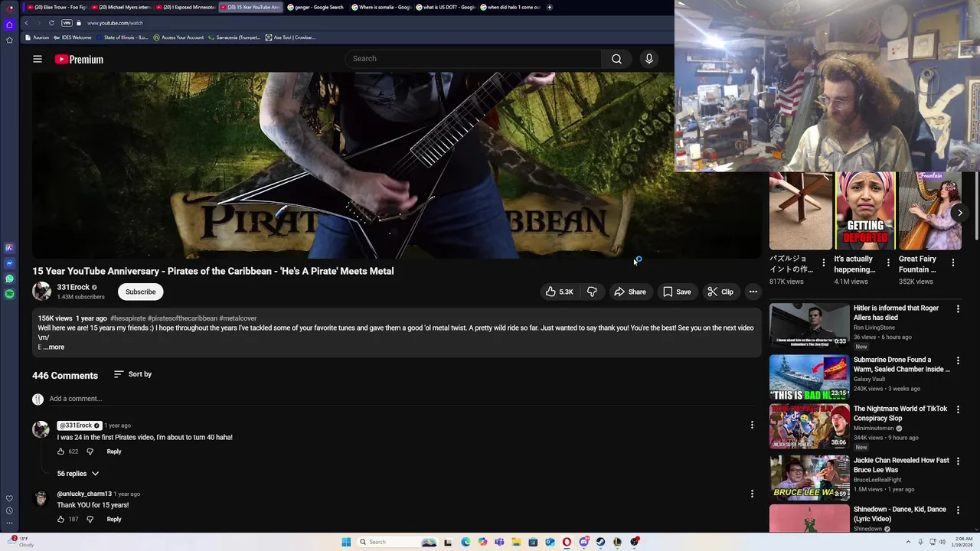Open Axe Tool Crowbar bookmark
Image resolution: width=980 pixels, height=551 pixels.
290,37
